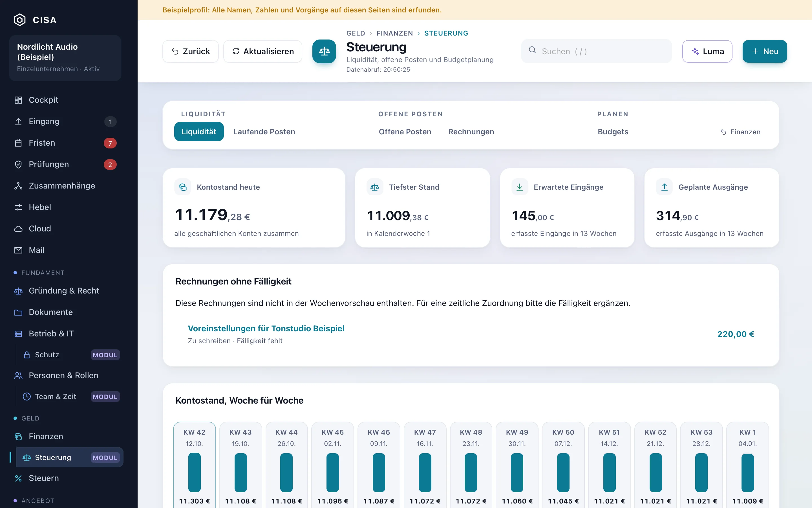This screenshot has height=508, width=812.
Task: Click the 220,00 € invoice amount
Action: pos(736,334)
